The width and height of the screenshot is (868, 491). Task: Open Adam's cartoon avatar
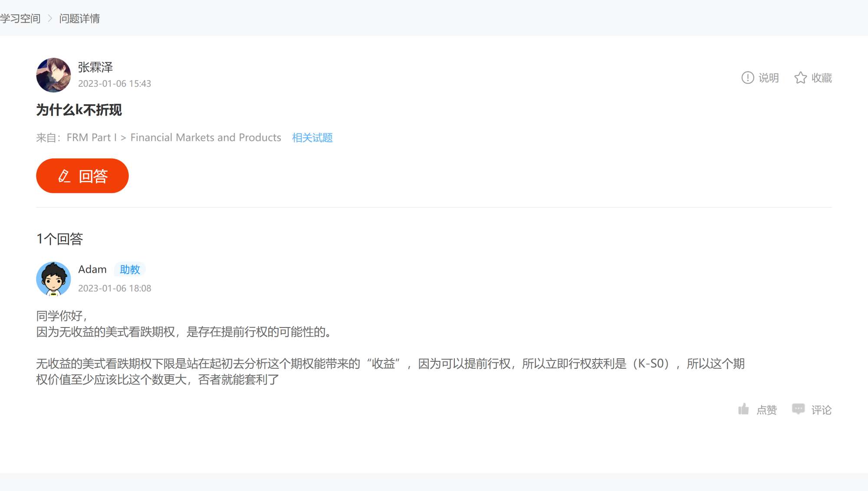(53, 279)
